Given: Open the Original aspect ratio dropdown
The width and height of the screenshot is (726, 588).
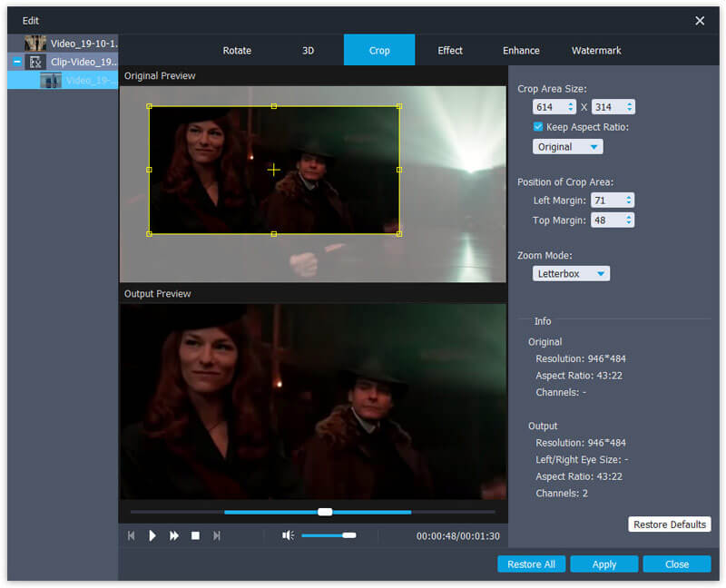Looking at the screenshot, I should click(x=568, y=147).
